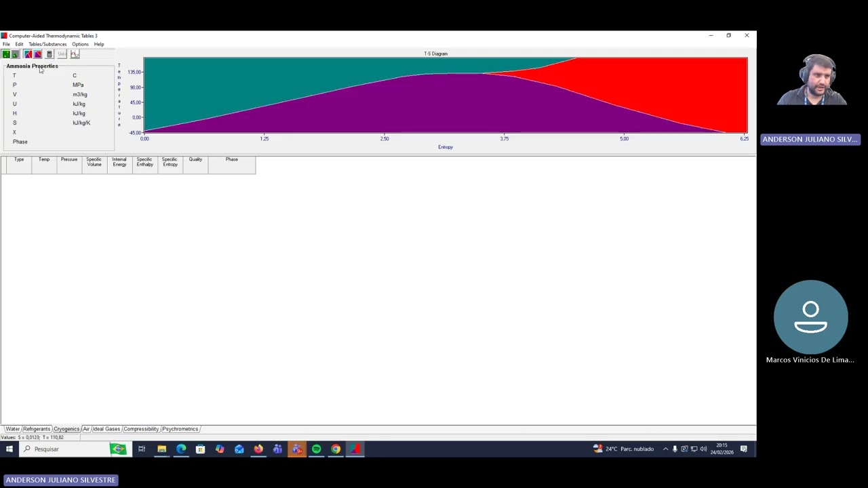
Task: Open Task View on the taskbar
Action: 142,449
